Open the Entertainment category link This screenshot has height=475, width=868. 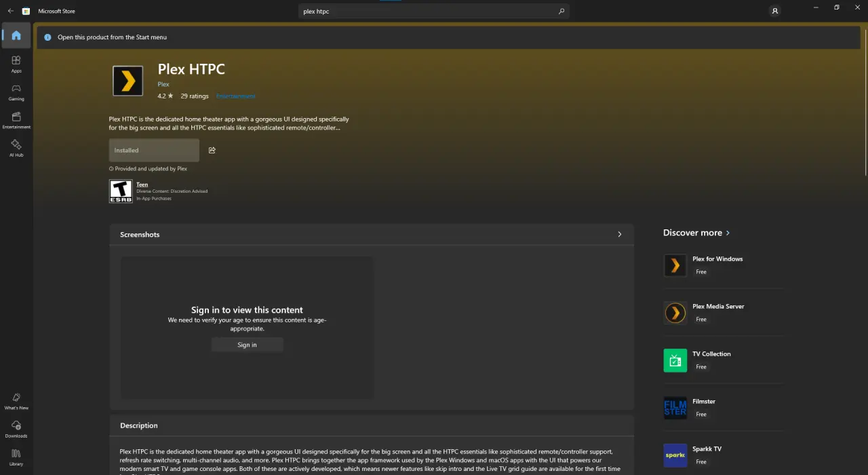point(236,96)
